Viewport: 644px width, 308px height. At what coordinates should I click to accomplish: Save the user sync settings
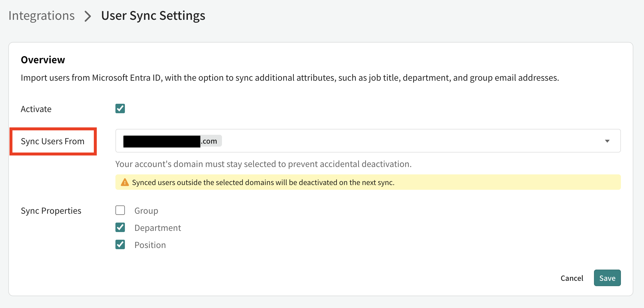[x=607, y=278]
